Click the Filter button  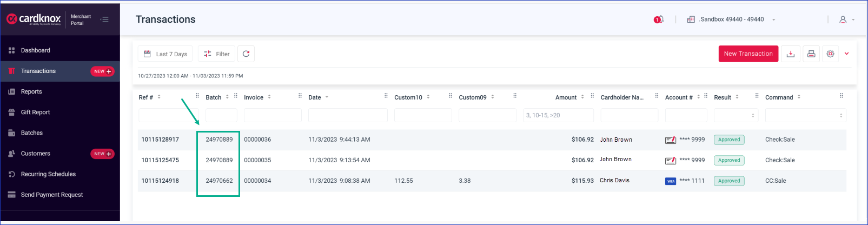pyautogui.click(x=216, y=54)
